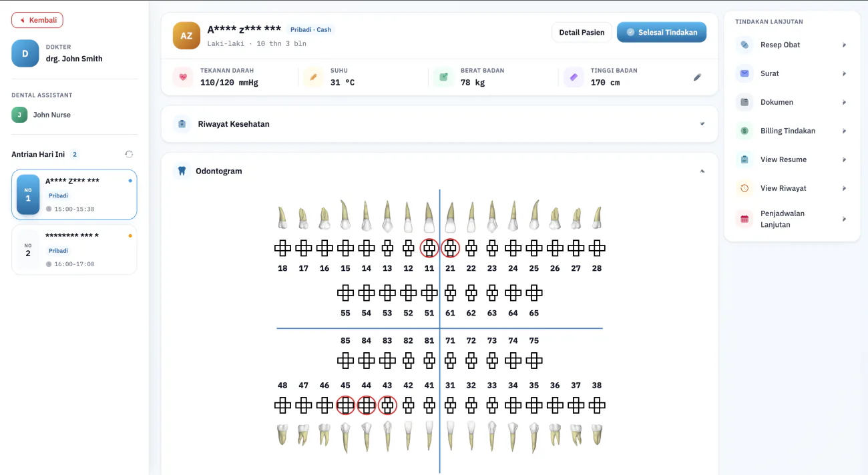
Task: Click the Suhu thermometer icon
Action: tap(312, 77)
